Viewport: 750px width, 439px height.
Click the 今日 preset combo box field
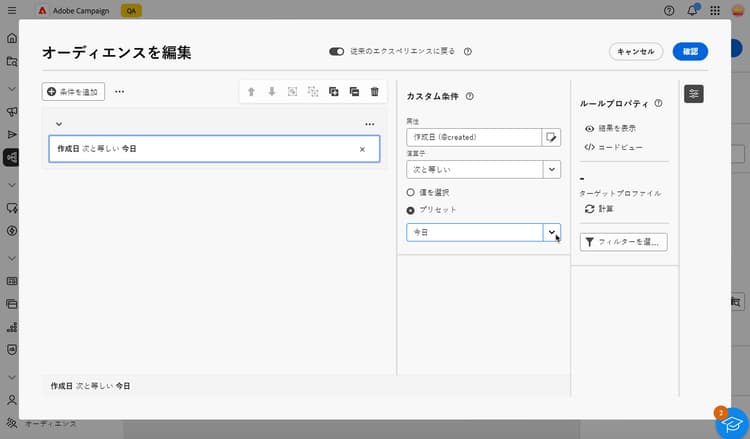coord(474,232)
